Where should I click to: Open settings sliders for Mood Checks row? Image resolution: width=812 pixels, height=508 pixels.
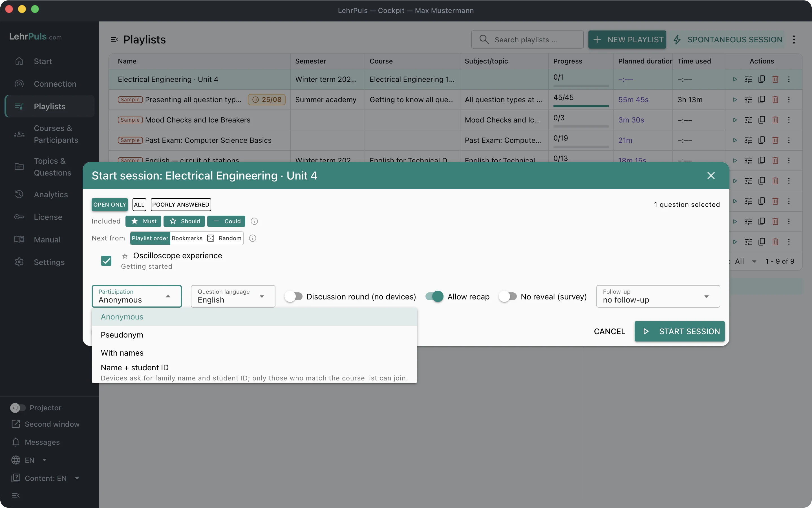tap(748, 120)
